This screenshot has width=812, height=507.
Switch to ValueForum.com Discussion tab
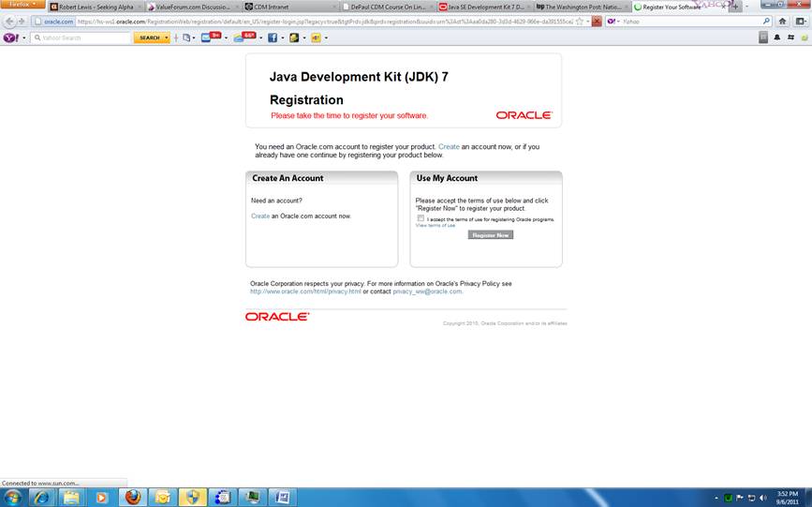point(192,7)
